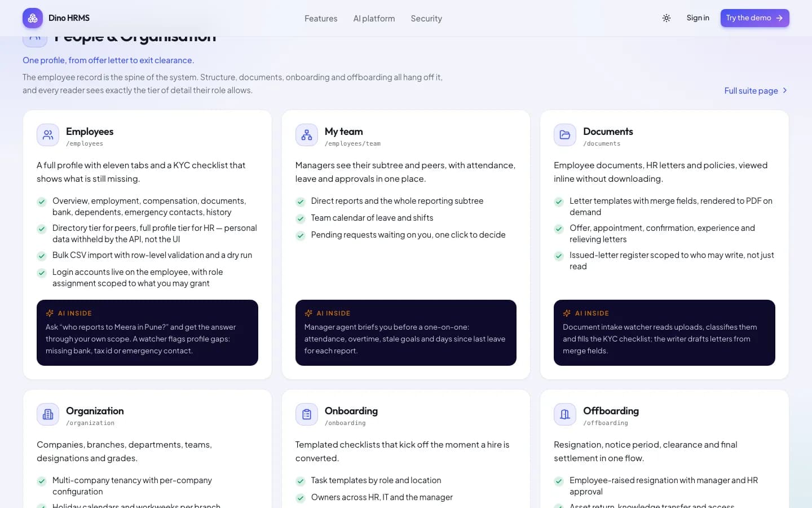Click the /employees/team path text
Screen dimensions: 812x508
tap(352, 144)
